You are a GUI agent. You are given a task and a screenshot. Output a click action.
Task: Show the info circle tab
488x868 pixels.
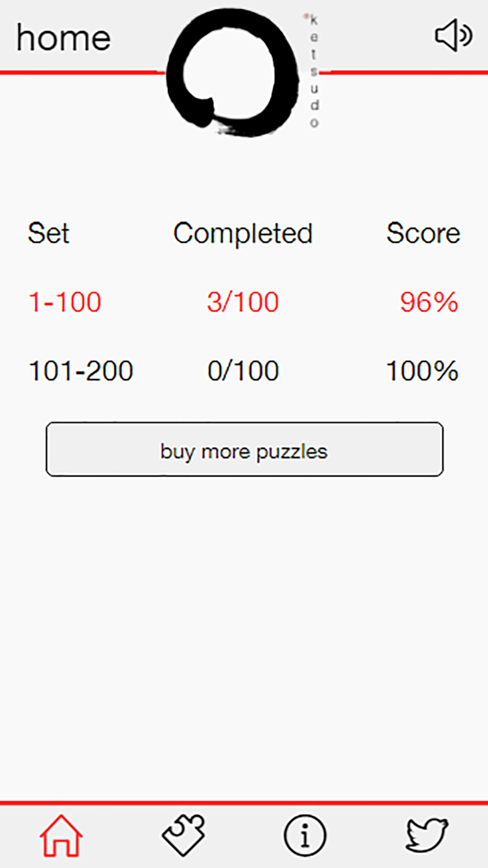[x=305, y=835]
